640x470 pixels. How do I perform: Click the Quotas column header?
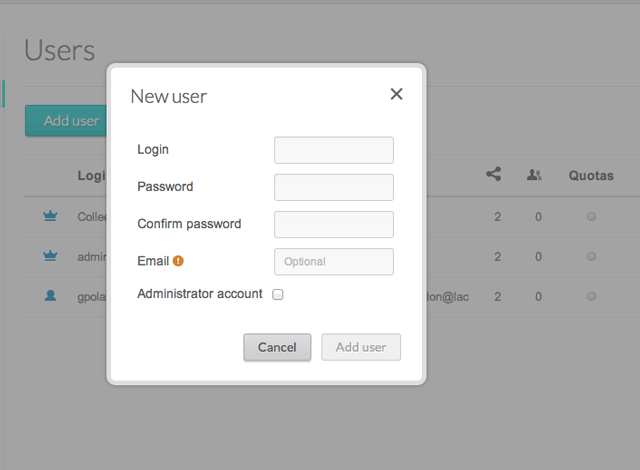tap(590, 175)
